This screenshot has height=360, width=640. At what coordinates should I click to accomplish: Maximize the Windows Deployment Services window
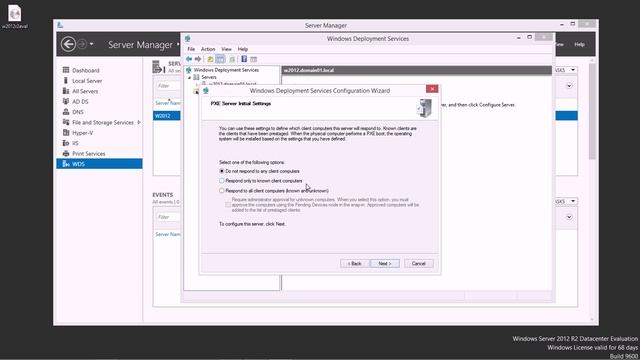[x=529, y=38]
